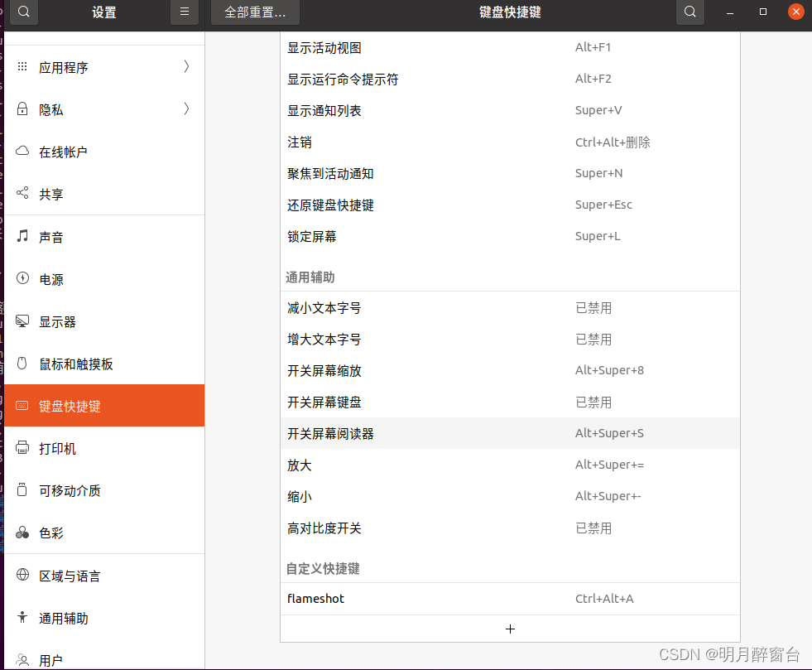This screenshot has height=670, width=812.
Task: Select 声音 in the sidebar
Action: point(104,237)
